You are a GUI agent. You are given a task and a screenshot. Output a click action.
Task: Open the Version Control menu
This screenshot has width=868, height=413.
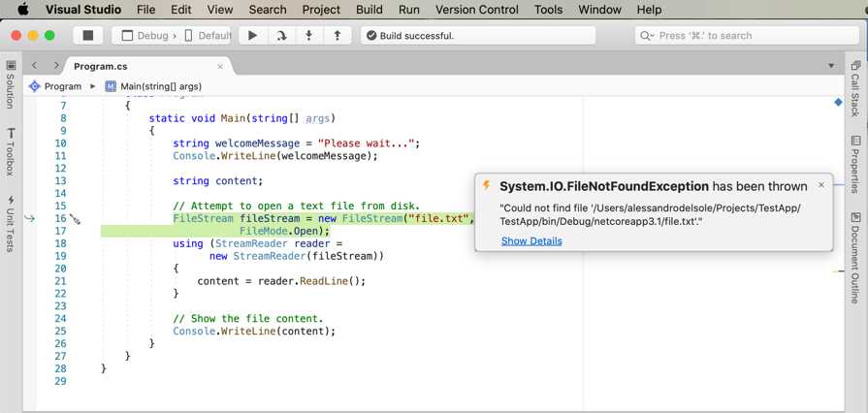pos(477,10)
